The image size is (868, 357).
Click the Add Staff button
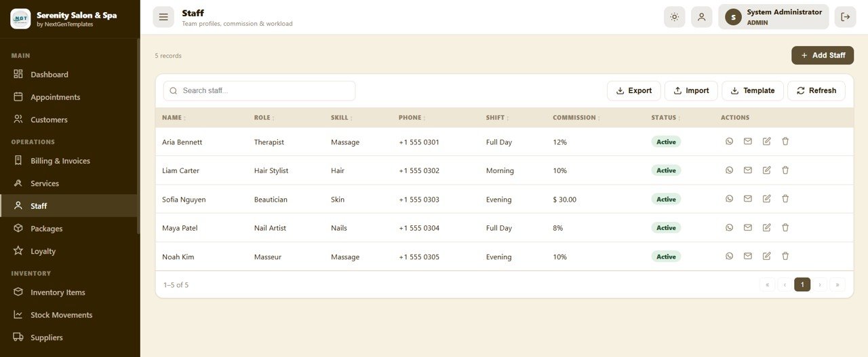tap(823, 56)
